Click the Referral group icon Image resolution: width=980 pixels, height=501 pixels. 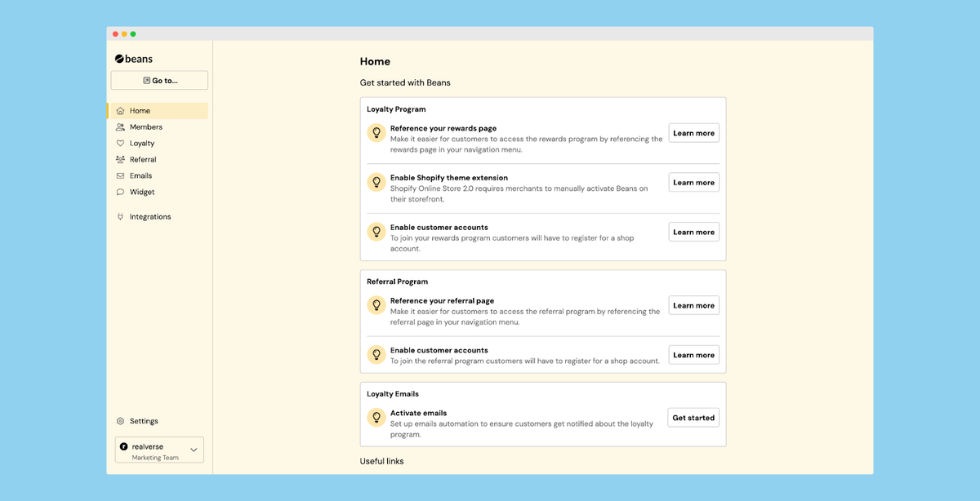click(120, 160)
